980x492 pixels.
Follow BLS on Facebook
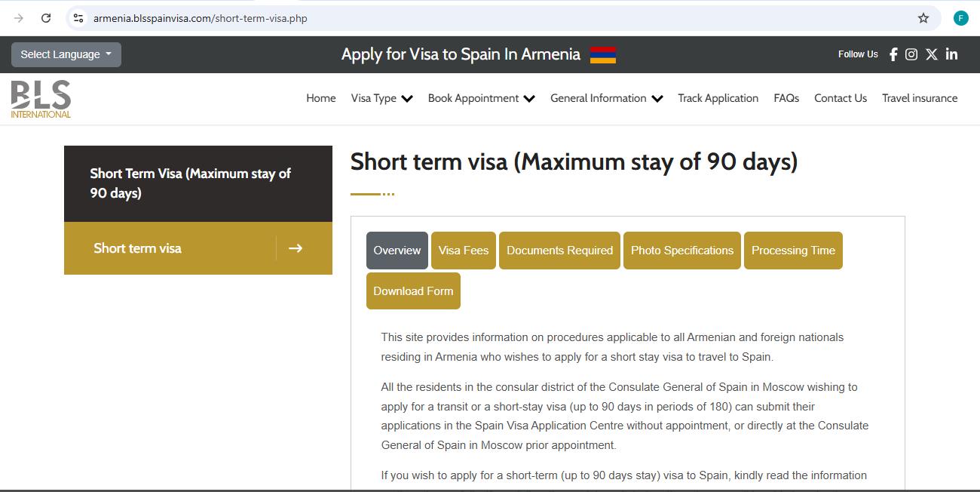coord(893,54)
